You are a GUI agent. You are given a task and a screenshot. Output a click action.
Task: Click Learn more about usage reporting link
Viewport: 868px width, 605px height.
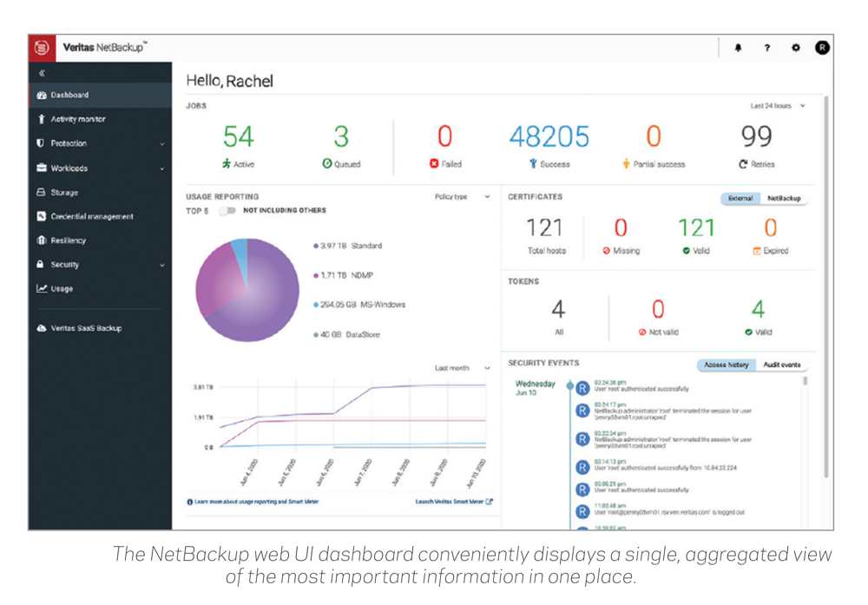256,502
